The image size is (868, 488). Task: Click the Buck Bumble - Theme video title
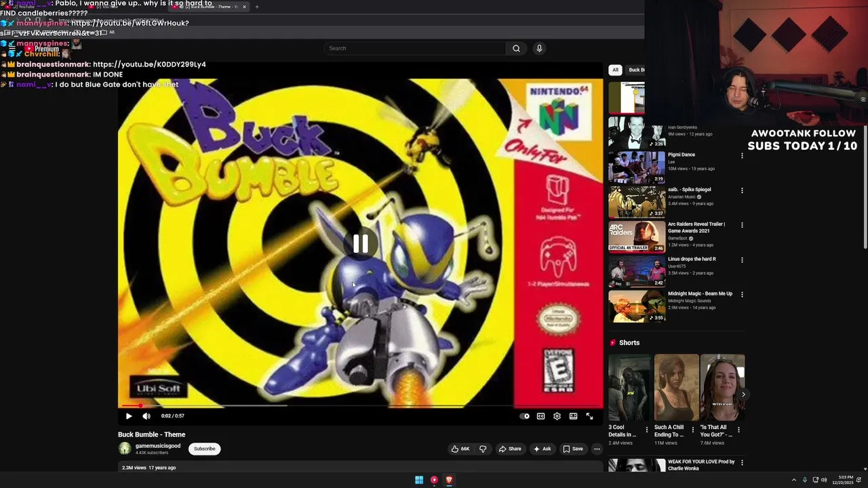(x=152, y=434)
